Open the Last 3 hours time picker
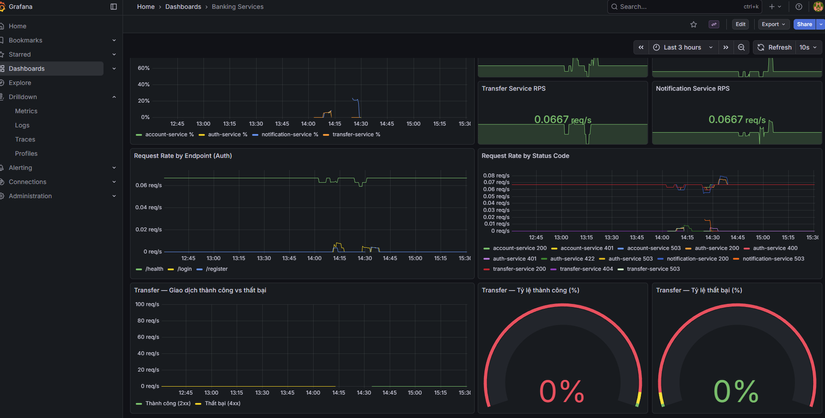This screenshot has height=418, width=825. point(683,47)
